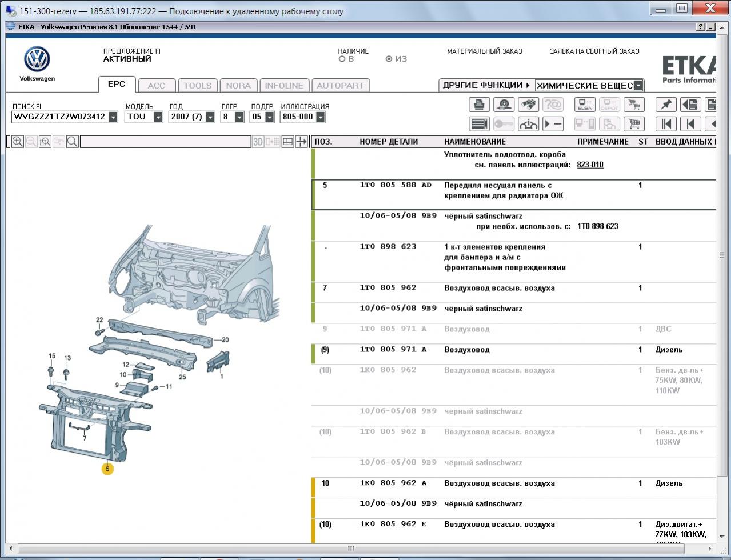Open the wheel and tyre catalog icon
This screenshot has height=560, width=731.
[504, 105]
